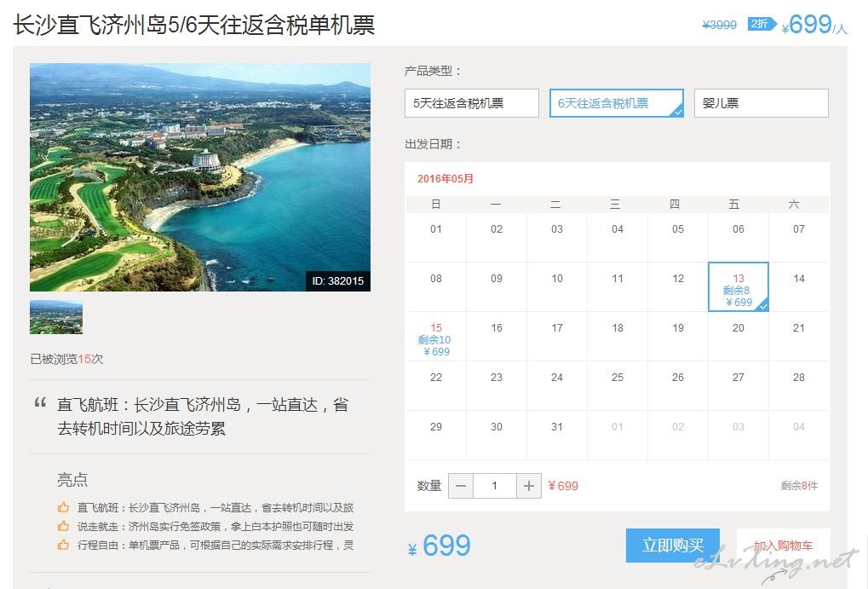Click the thumbs-up icon beside 说走就走
Image resolution: width=868 pixels, height=589 pixels.
click(63, 526)
